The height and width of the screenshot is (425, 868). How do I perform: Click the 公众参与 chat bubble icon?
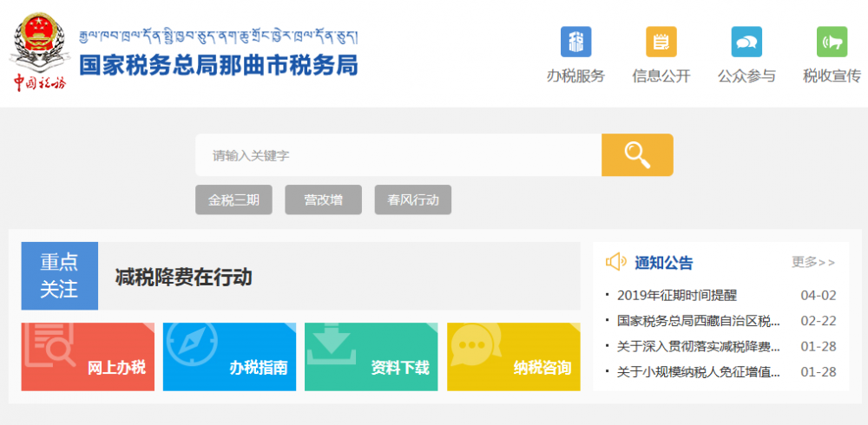(746, 42)
